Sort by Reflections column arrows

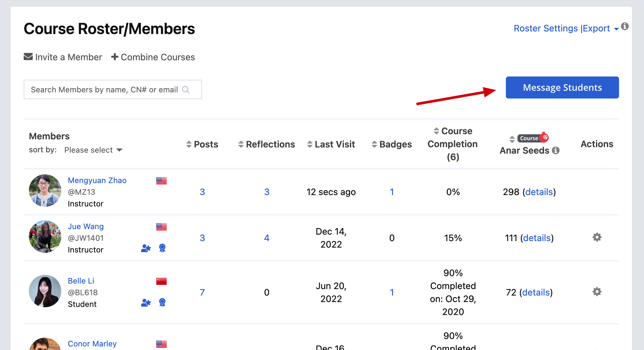241,144
